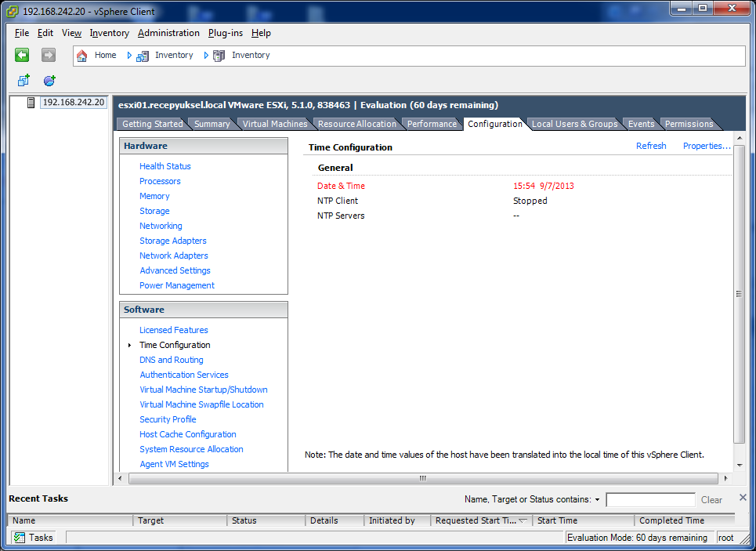
Task: Open DNS and Routing link
Action: 171,360
